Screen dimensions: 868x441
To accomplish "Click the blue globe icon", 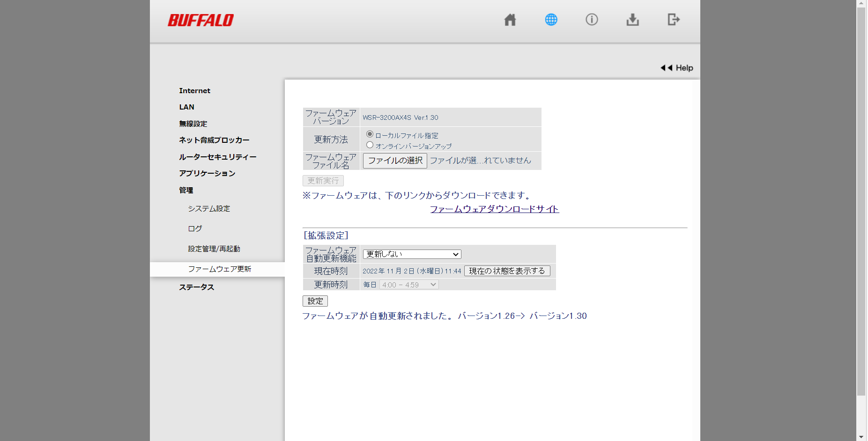I will click(551, 20).
